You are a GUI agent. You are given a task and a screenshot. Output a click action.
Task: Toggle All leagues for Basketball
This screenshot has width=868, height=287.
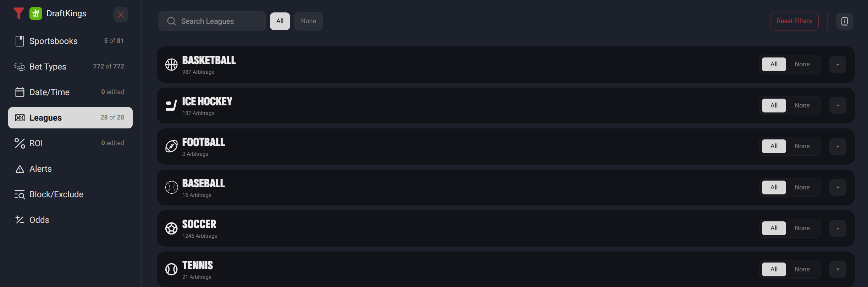click(x=774, y=64)
